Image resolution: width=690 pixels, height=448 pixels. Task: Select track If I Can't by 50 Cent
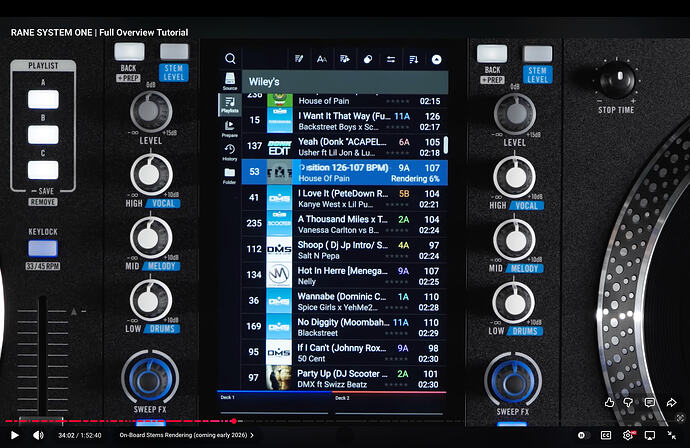(x=345, y=353)
